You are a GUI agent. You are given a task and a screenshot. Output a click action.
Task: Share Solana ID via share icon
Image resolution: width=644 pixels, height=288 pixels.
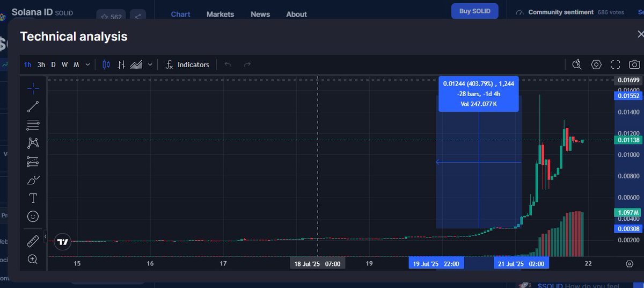(137, 16)
